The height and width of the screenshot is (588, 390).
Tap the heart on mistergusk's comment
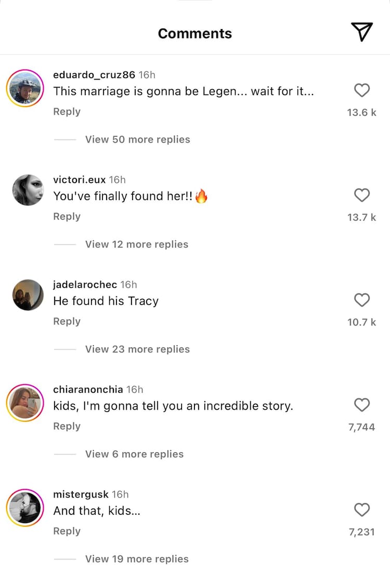(362, 510)
